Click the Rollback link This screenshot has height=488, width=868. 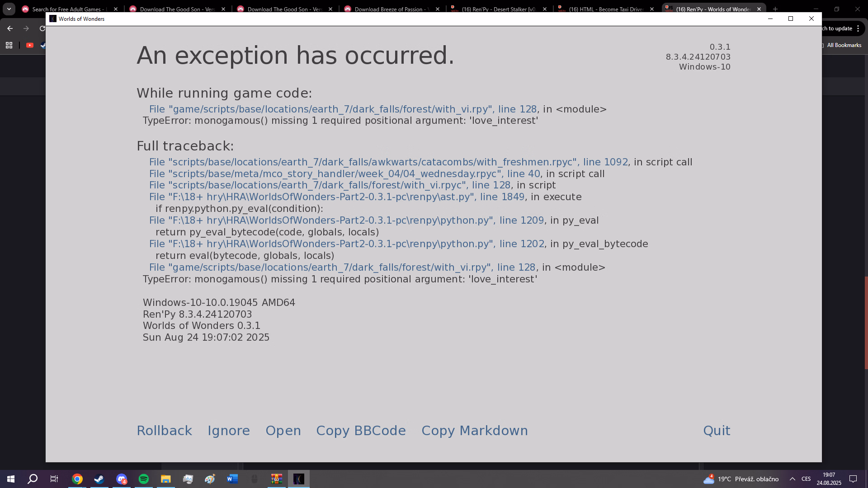pos(164,431)
